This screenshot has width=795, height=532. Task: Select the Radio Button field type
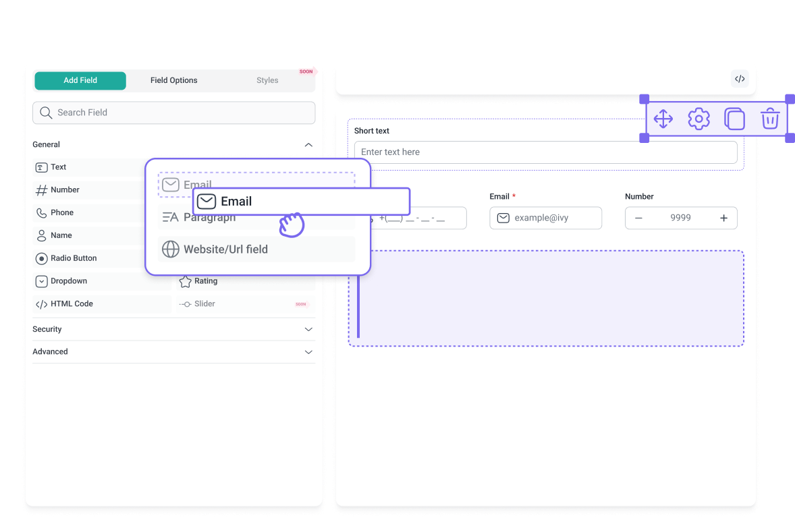tap(73, 258)
